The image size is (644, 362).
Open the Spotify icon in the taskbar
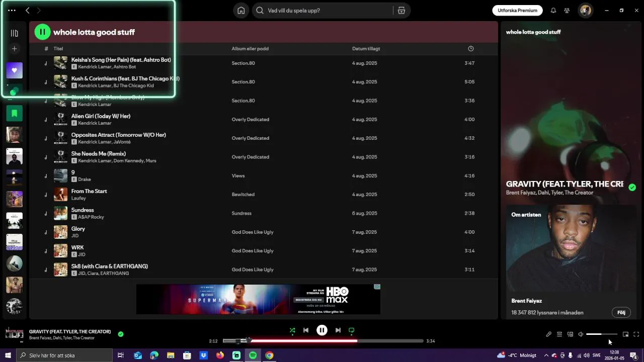coord(253,355)
